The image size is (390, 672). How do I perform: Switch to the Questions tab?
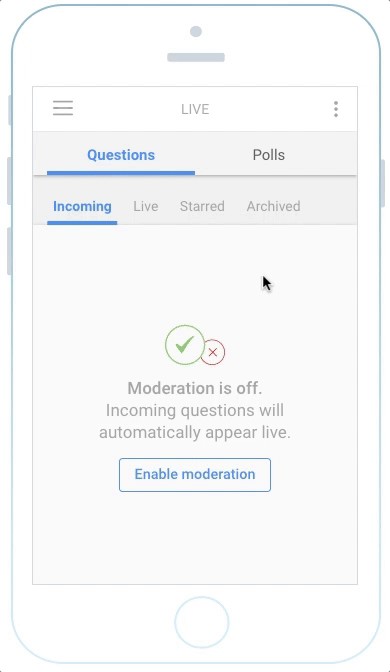121,155
